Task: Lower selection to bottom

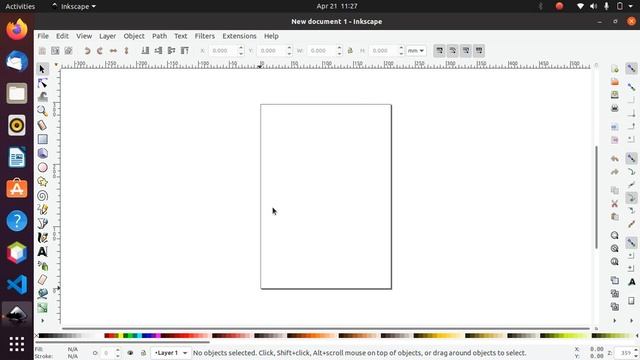Action: point(145,51)
